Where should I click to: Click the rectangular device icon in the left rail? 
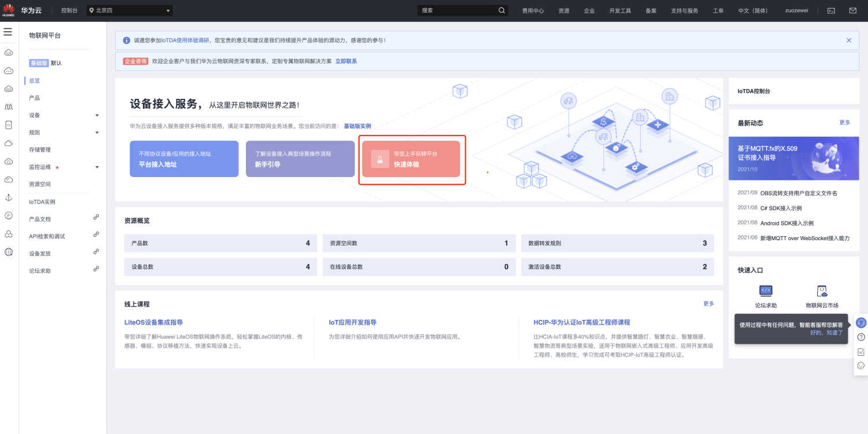click(x=9, y=125)
